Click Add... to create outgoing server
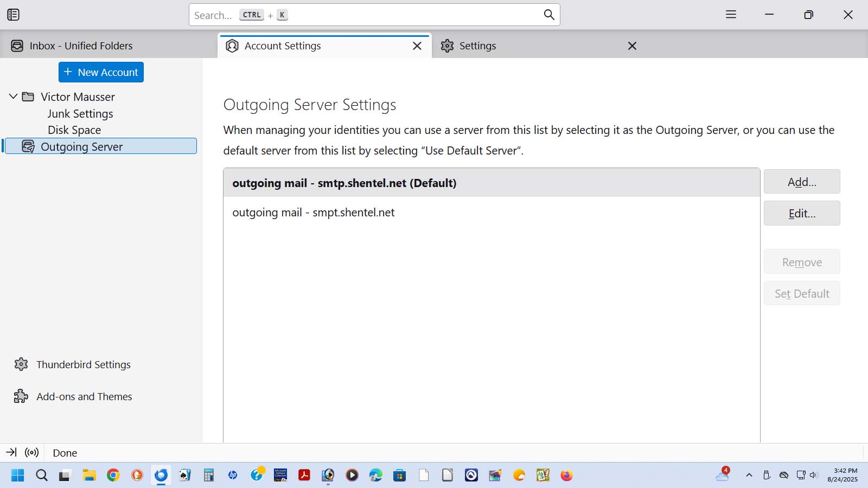Viewport: 868px width, 488px height. coord(801,182)
